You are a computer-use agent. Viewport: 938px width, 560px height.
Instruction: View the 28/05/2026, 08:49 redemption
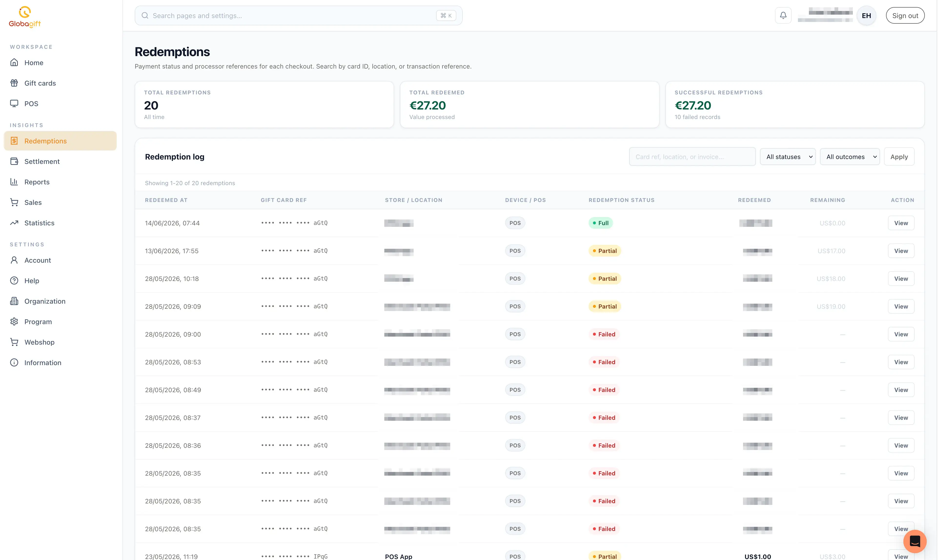tap(901, 390)
